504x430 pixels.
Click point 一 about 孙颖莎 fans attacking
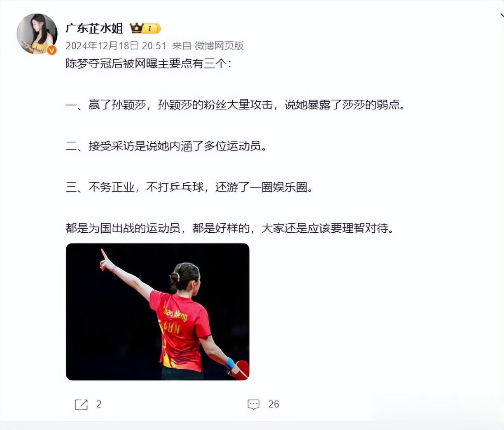pos(235,105)
